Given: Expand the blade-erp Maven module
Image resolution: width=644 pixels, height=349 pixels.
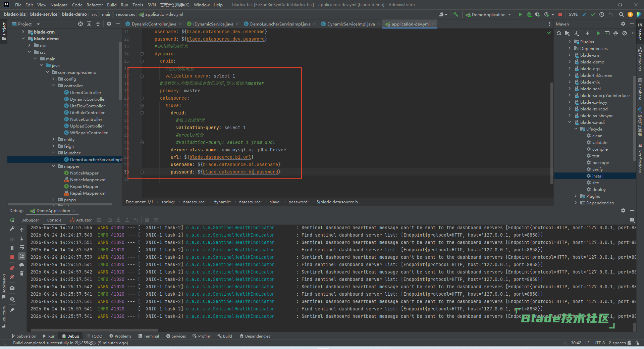Looking at the screenshot, I should click(570, 69).
